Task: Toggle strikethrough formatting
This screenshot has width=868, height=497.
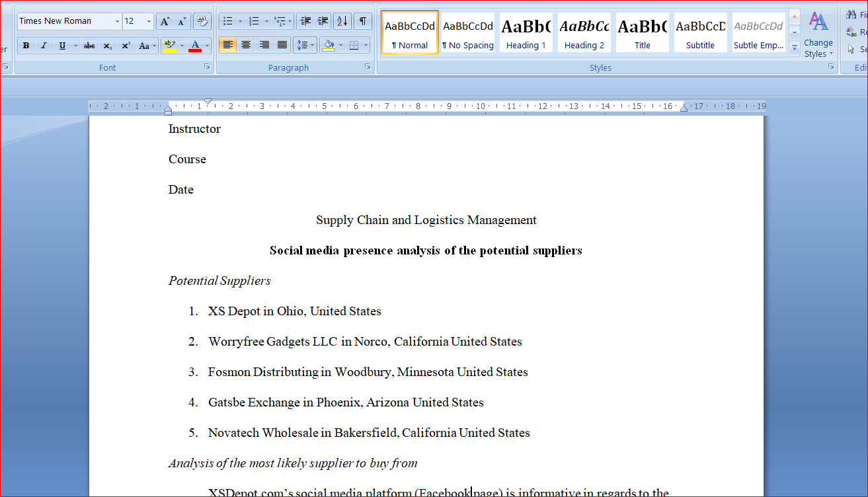Action: click(x=89, y=46)
